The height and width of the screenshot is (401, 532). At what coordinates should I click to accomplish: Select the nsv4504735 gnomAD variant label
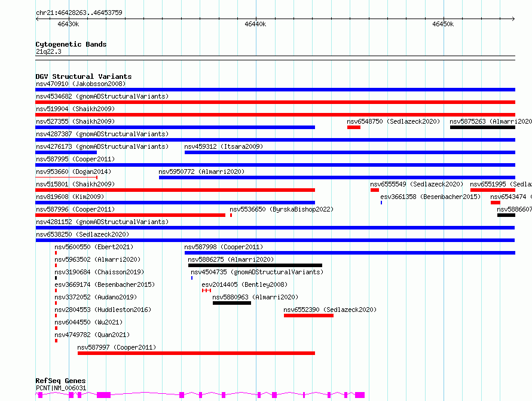(x=257, y=272)
